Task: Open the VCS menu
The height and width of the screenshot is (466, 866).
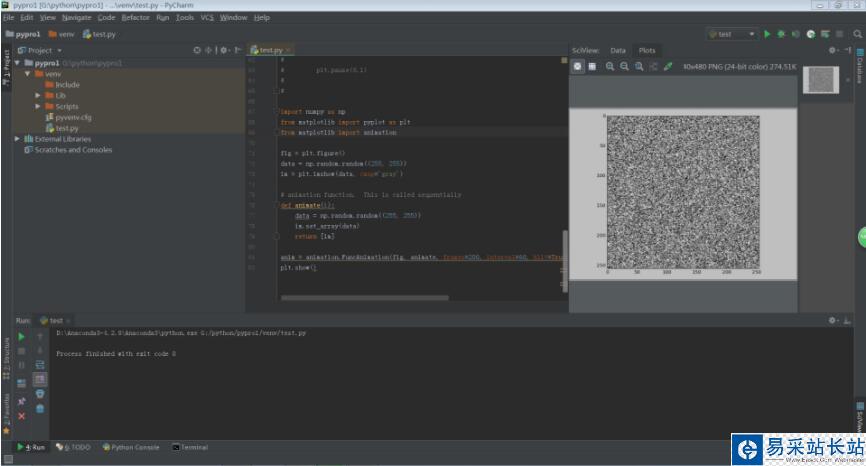Action: tap(207, 18)
